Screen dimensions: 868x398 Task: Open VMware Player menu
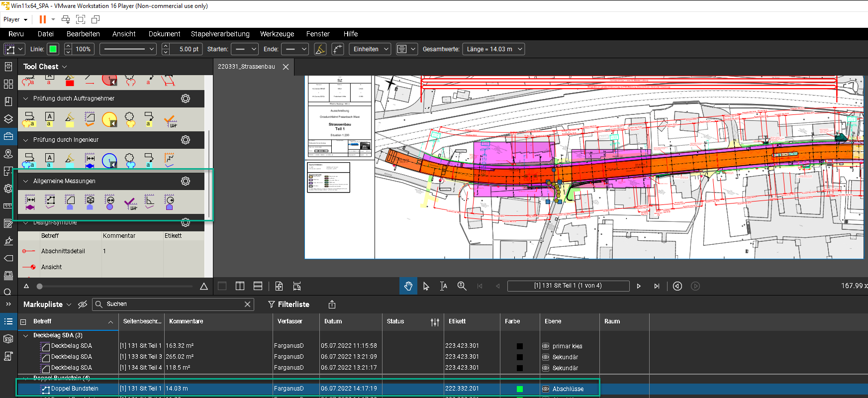15,19
